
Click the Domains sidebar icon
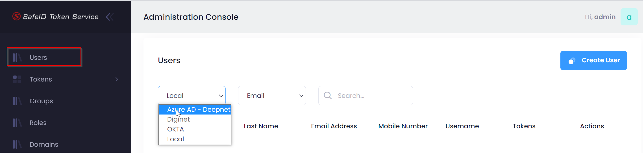coord(17,144)
